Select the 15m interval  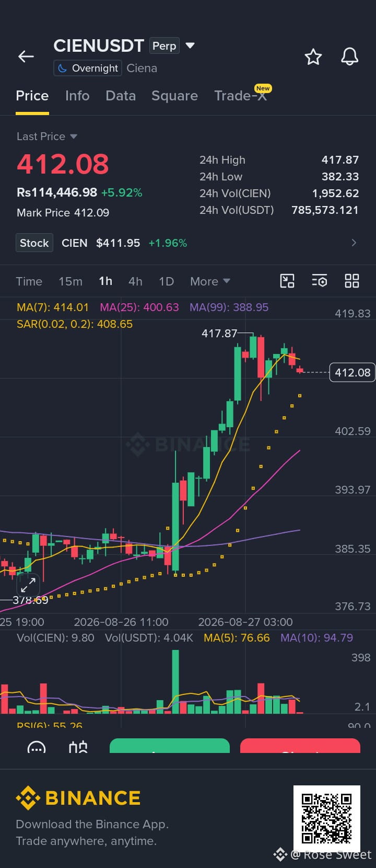70,281
